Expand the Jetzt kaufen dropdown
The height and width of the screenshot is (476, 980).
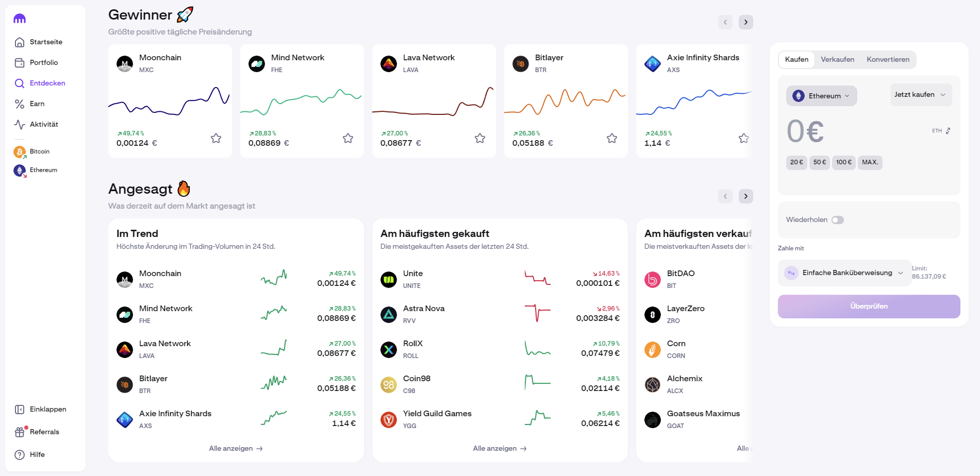(x=920, y=95)
